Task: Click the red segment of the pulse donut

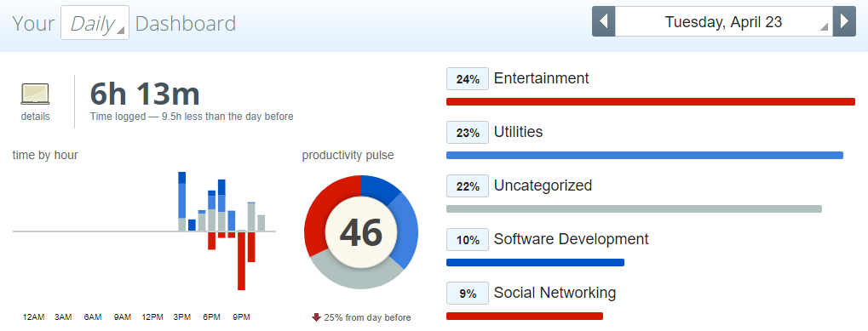Action: [325, 214]
